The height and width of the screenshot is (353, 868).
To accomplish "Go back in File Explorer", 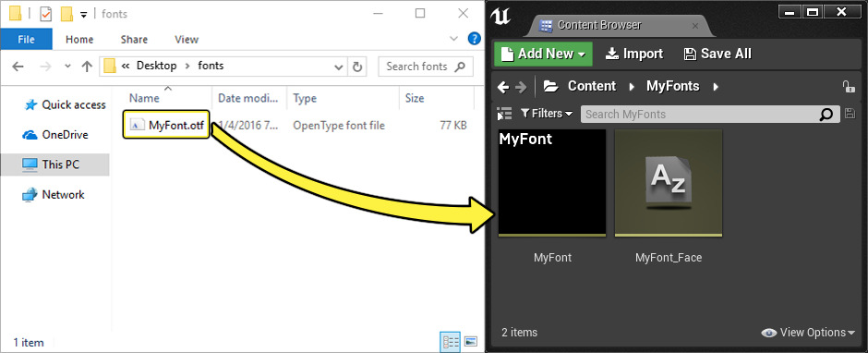I will click(18, 67).
